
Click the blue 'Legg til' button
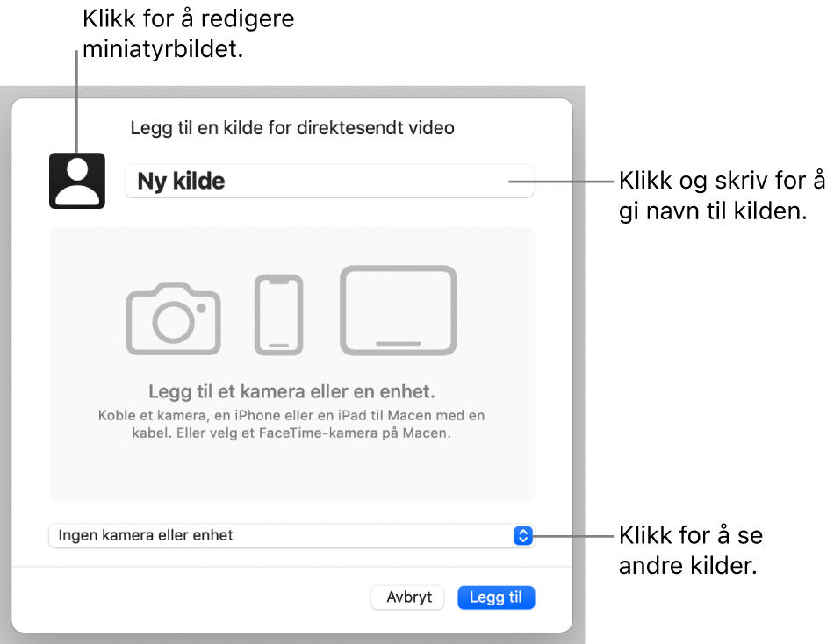click(496, 597)
